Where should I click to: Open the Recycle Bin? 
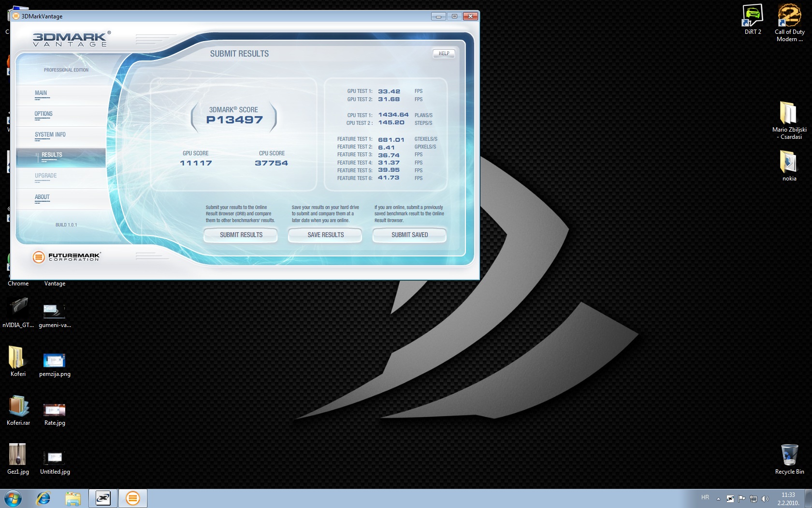pos(789,459)
